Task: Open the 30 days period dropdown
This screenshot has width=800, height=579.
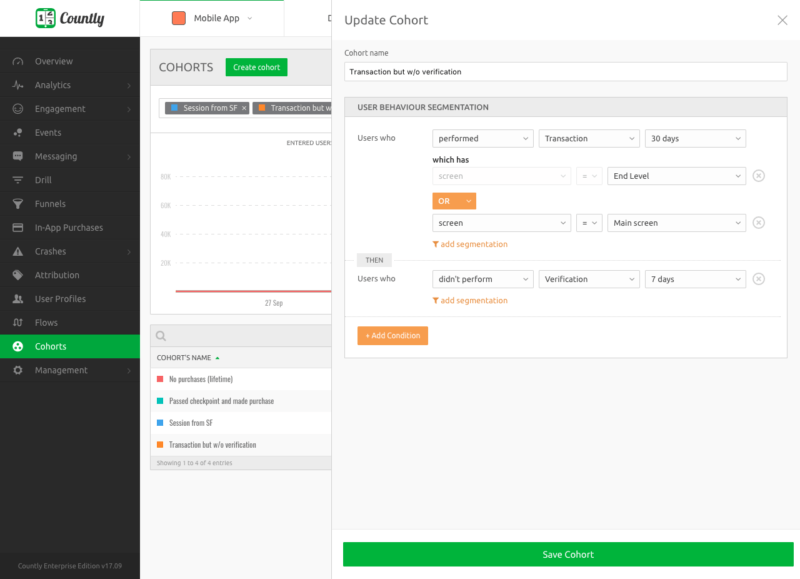Action: tap(694, 139)
